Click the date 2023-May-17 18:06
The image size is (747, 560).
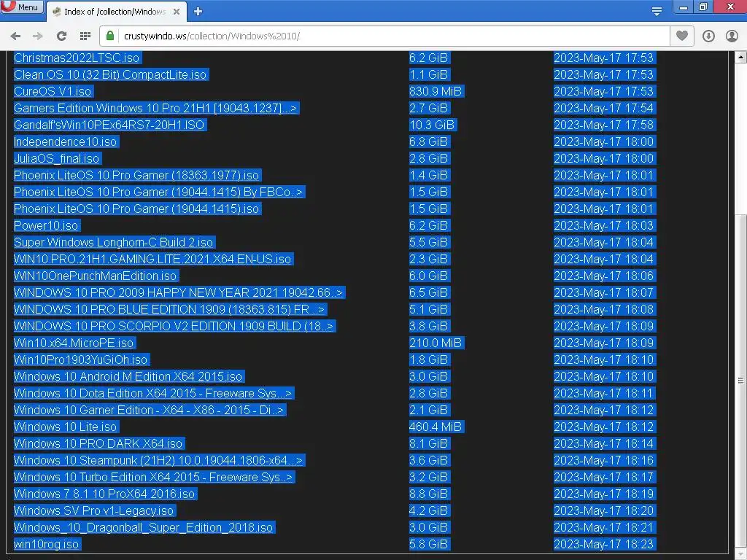[x=603, y=276]
